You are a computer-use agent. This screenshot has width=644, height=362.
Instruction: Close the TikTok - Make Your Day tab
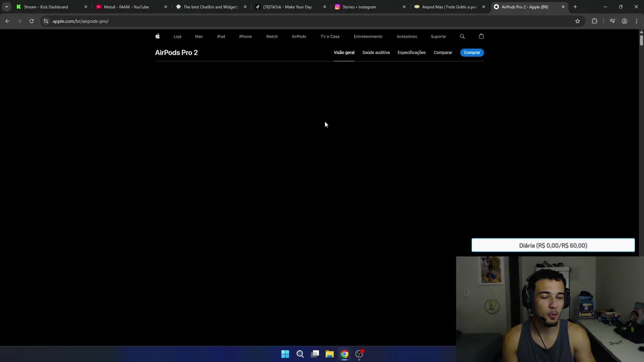tap(325, 7)
